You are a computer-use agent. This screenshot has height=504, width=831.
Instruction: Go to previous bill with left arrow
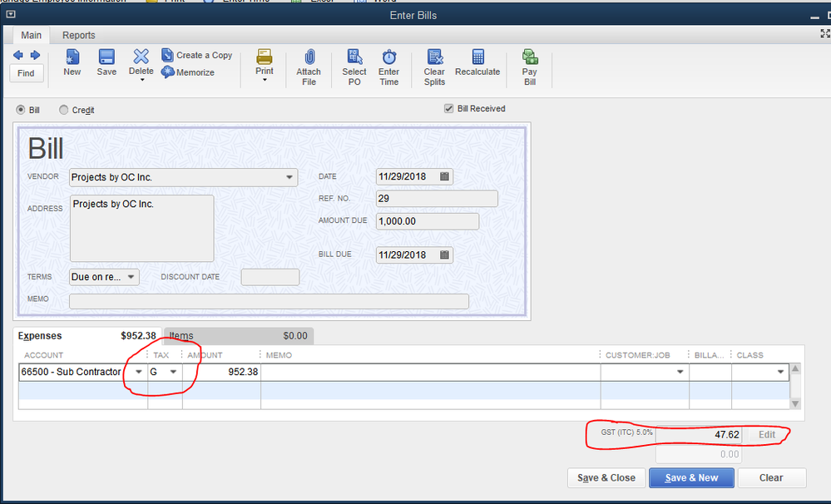pos(18,55)
